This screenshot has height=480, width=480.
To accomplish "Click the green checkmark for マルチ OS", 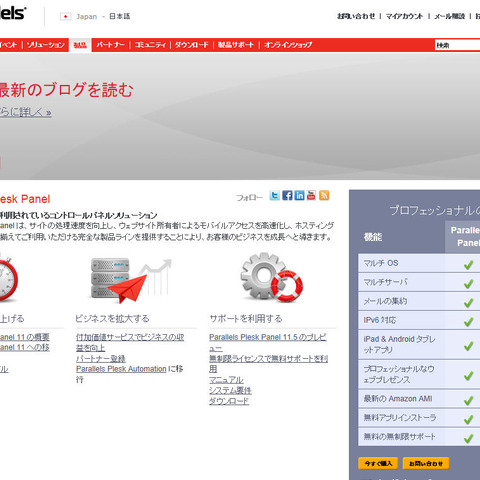I will [468, 265].
